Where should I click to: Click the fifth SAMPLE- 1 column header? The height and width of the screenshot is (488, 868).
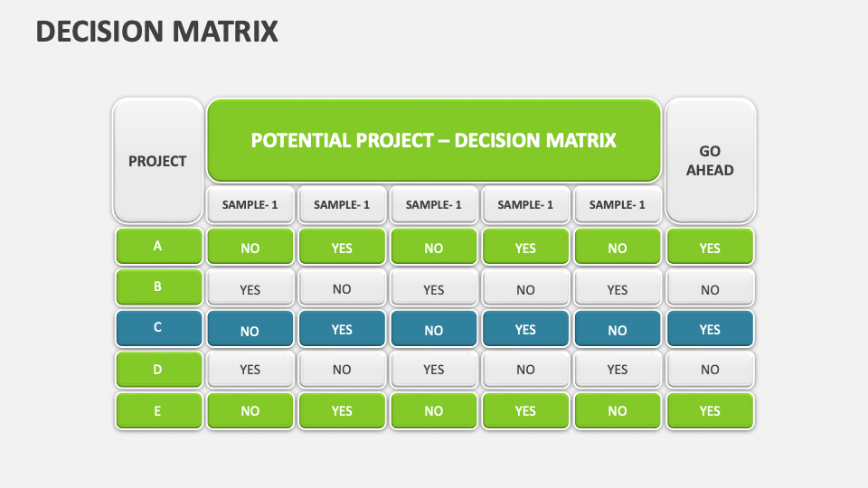618,205
